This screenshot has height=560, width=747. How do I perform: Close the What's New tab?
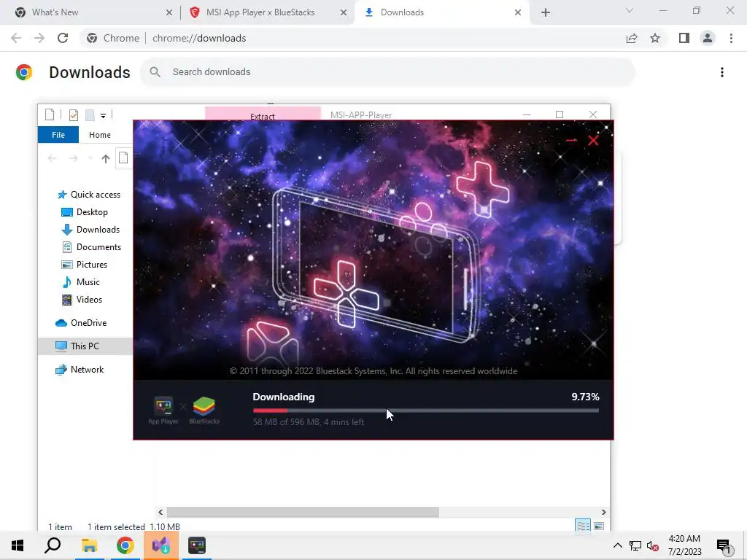(169, 12)
